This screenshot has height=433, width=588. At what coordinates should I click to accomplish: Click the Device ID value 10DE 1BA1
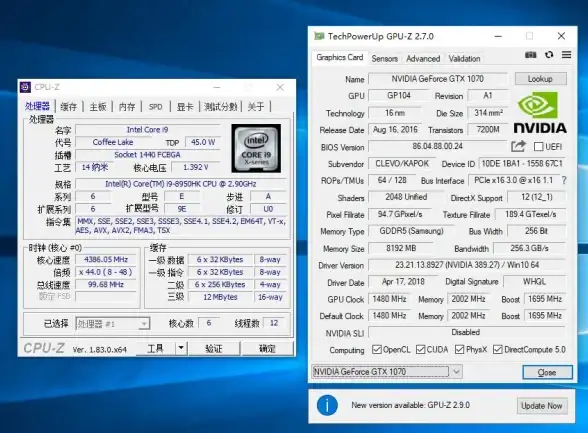(x=522, y=164)
